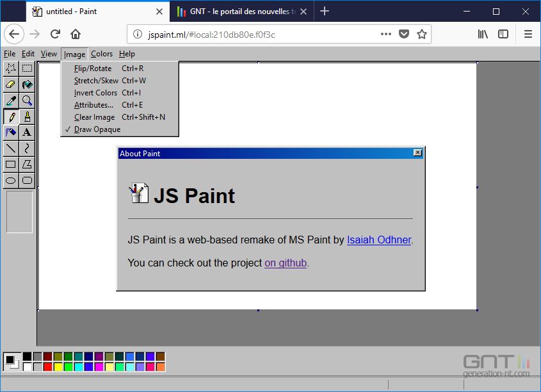Open the Firefox hamburger menu
541x392 pixels.
[529, 34]
